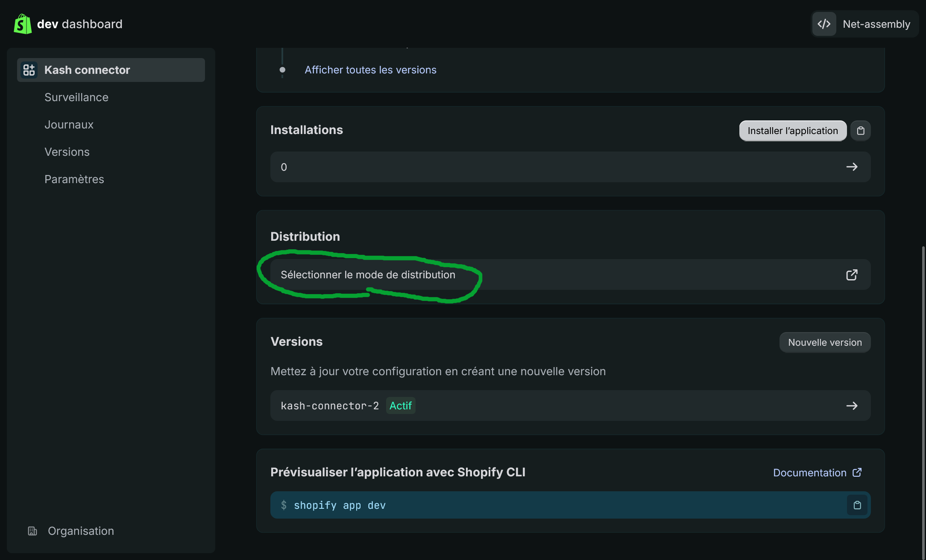Viewport: 926px width, 560px height.
Task: Click the Organisation building icon
Action: pos(32,531)
